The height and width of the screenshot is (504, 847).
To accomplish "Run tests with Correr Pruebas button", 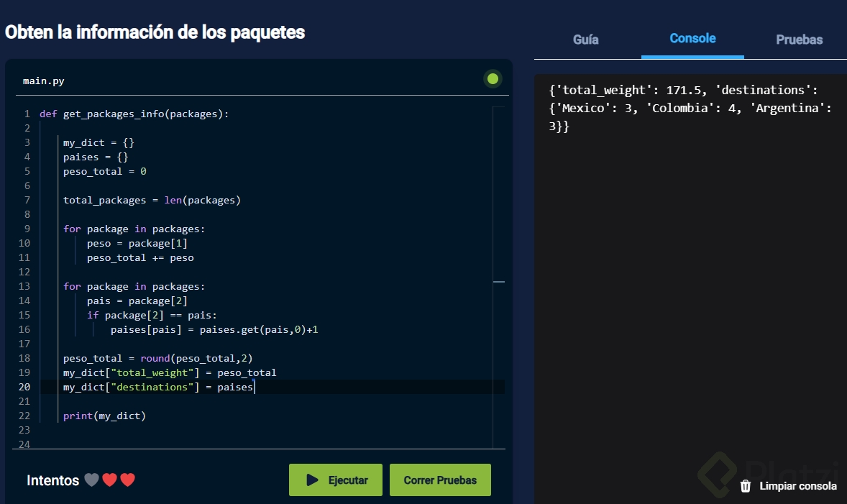I will point(440,480).
